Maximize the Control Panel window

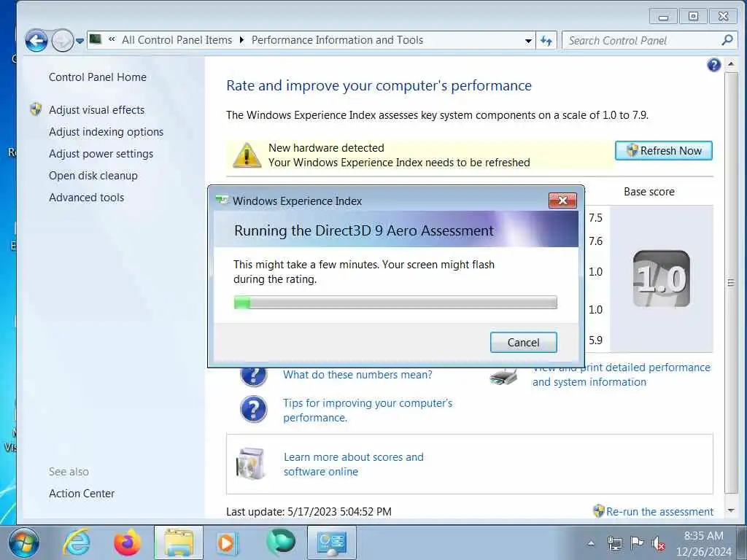(693, 17)
